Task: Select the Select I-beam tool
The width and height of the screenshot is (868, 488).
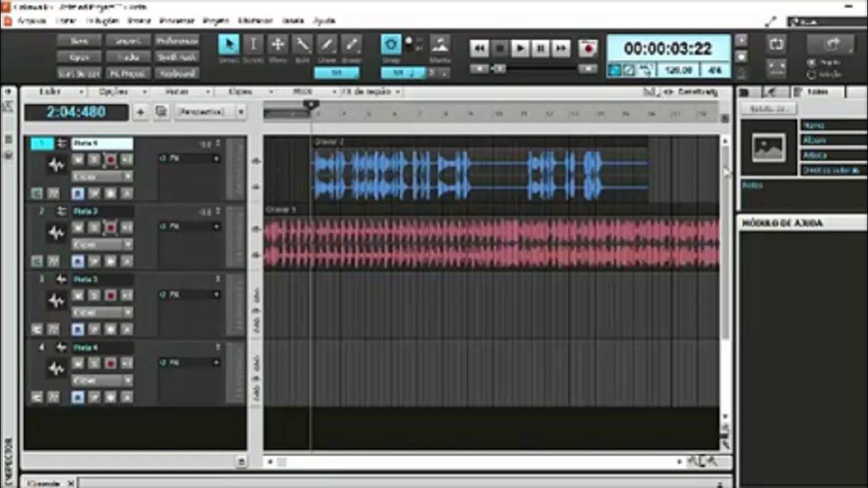Action: pos(253,45)
